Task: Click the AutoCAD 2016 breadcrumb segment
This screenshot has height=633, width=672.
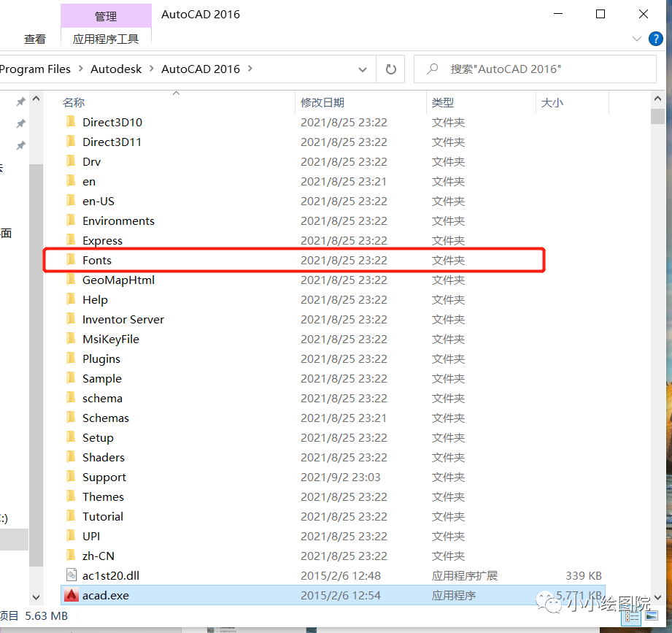Action: pyautogui.click(x=201, y=69)
